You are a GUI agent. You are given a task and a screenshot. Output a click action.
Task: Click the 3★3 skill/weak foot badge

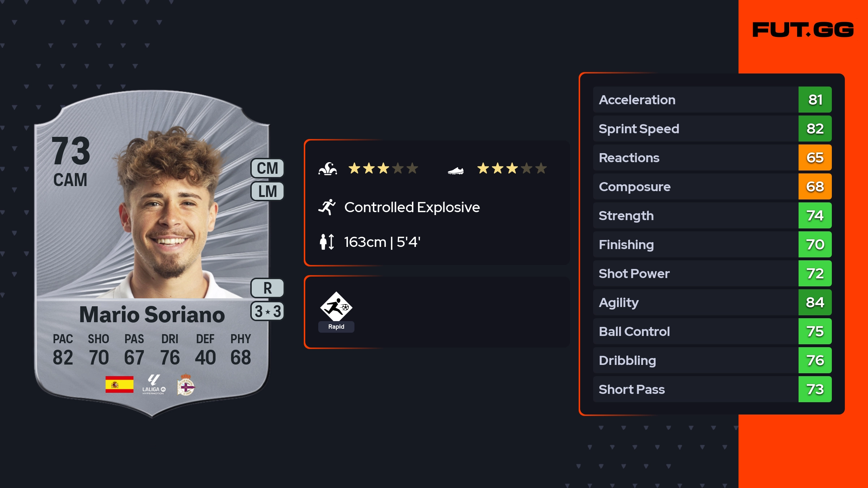click(267, 311)
